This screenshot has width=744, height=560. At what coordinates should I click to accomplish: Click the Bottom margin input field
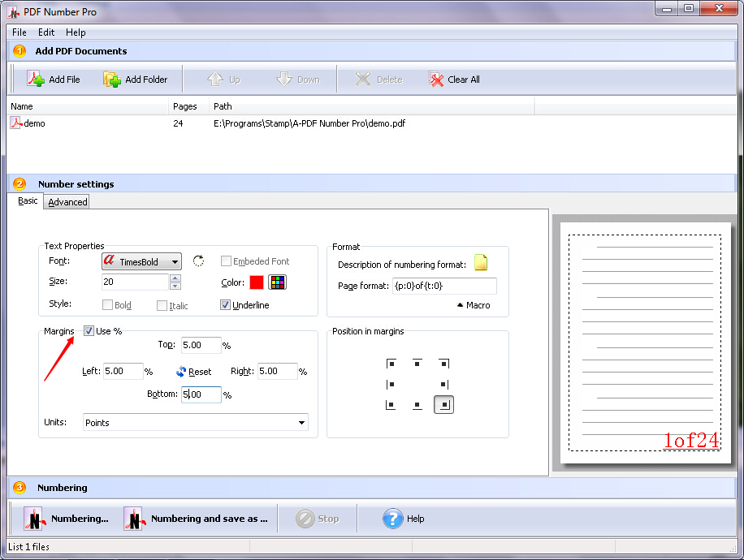(201, 394)
